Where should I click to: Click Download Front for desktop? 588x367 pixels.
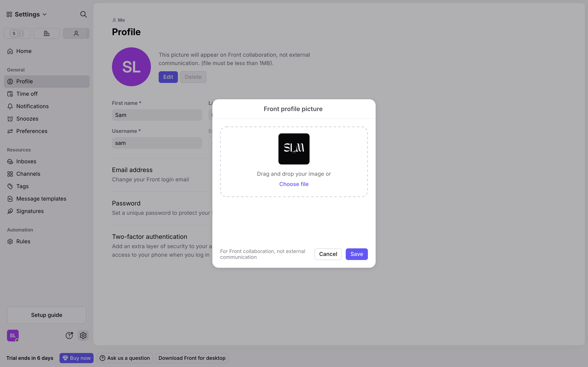[x=192, y=358]
